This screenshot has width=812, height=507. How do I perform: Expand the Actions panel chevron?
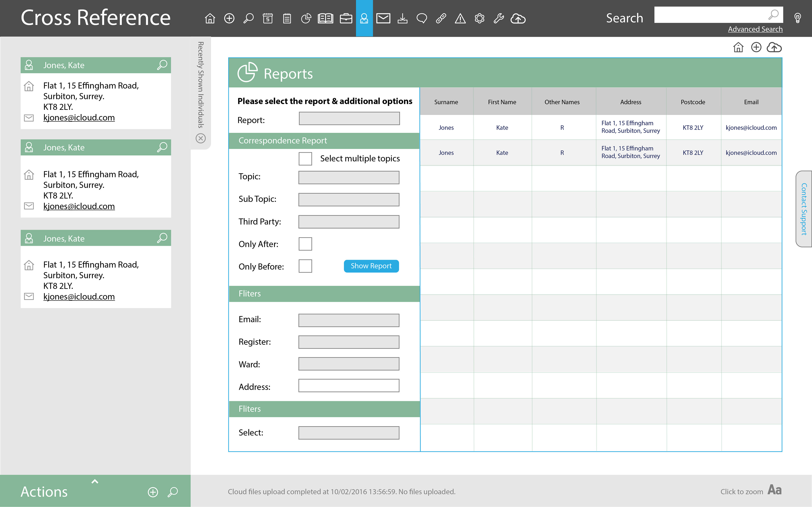click(x=95, y=481)
